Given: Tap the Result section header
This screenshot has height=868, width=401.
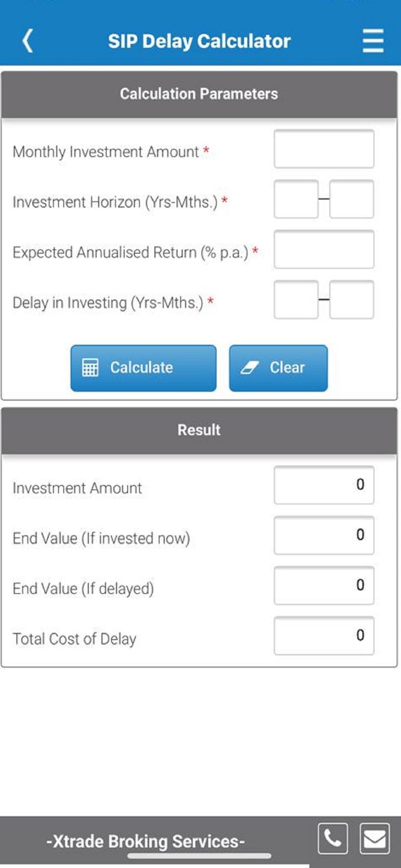Looking at the screenshot, I should (x=199, y=430).
